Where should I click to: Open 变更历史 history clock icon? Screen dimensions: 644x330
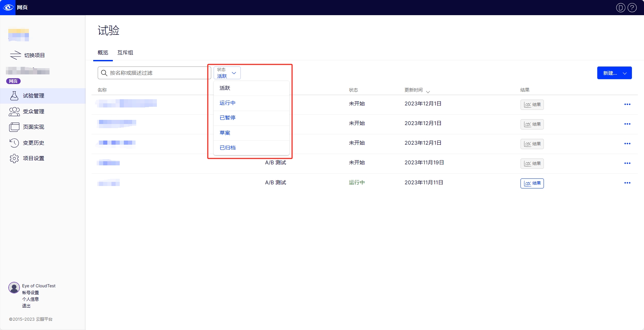[14, 143]
